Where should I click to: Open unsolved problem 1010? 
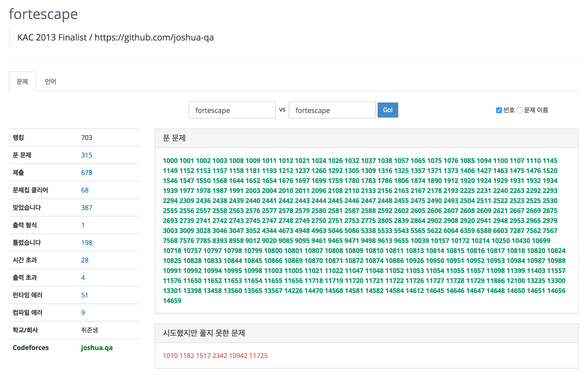click(170, 356)
